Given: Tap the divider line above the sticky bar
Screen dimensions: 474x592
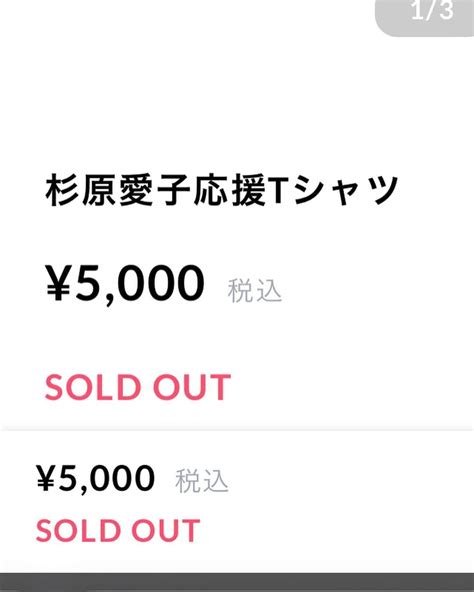Looking at the screenshot, I should pyautogui.click(x=237, y=430).
